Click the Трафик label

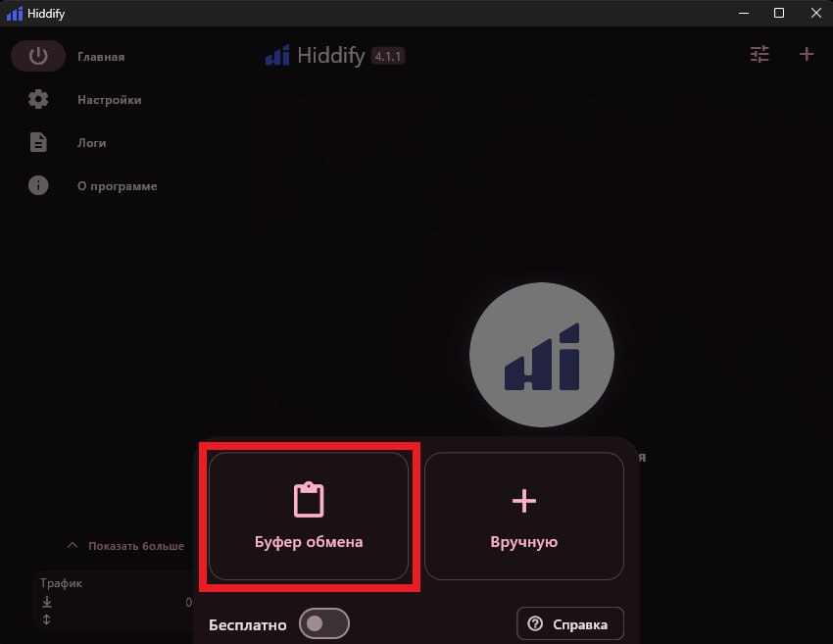(x=61, y=583)
